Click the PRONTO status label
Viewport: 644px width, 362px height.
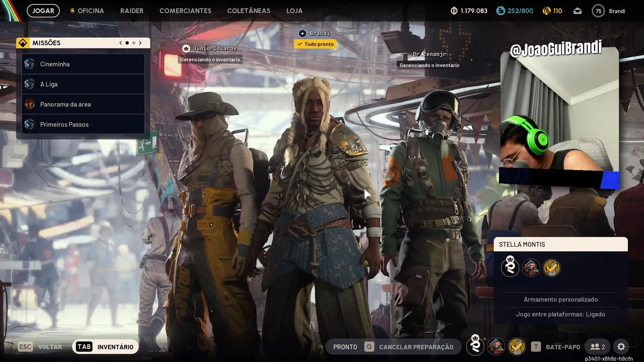[x=345, y=347]
